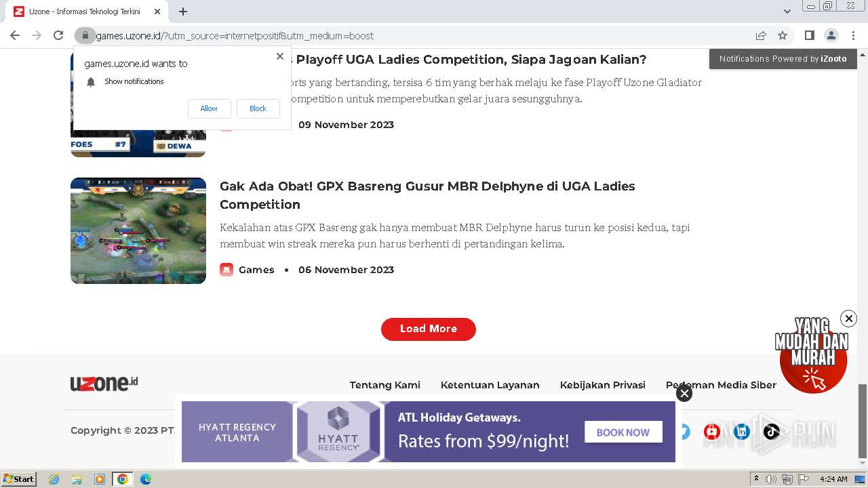
Task: Open the GPX Basreng Gusur MBR Delphyne article
Action: [427, 195]
